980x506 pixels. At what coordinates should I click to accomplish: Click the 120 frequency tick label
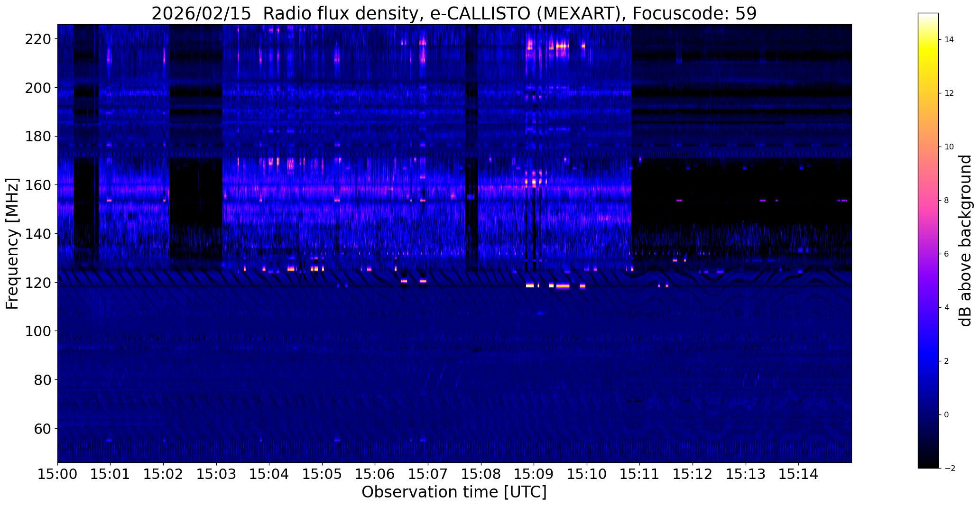[x=37, y=283]
